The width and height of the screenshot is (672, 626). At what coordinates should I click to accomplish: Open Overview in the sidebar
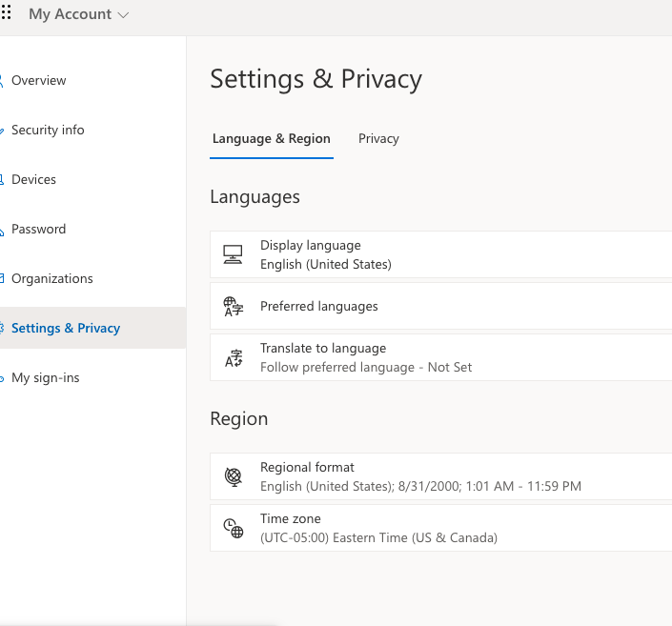[39, 81]
